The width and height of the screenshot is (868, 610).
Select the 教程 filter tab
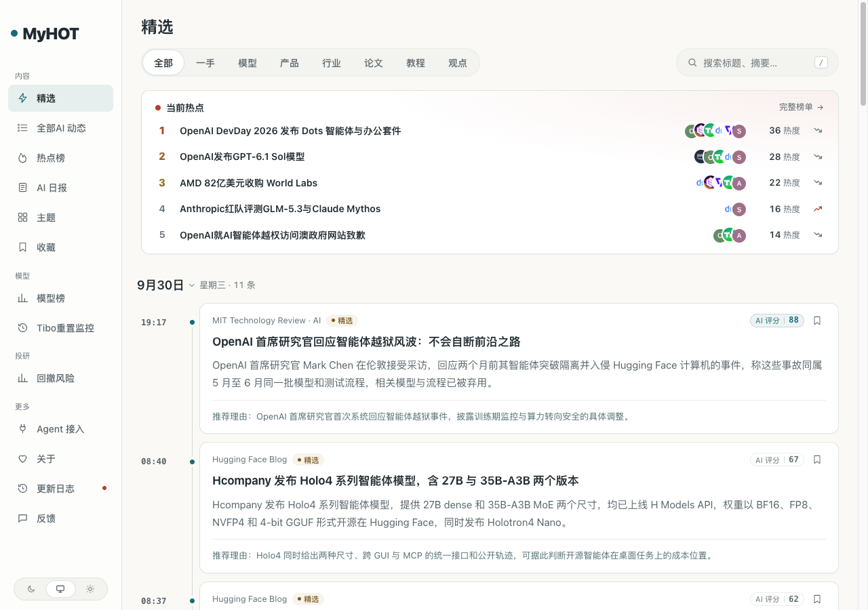pyautogui.click(x=416, y=63)
